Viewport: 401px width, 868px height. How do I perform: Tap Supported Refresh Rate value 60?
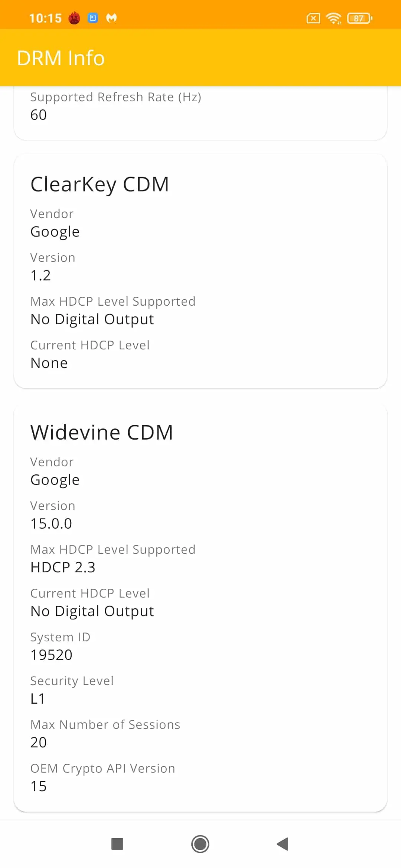point(39,115)
